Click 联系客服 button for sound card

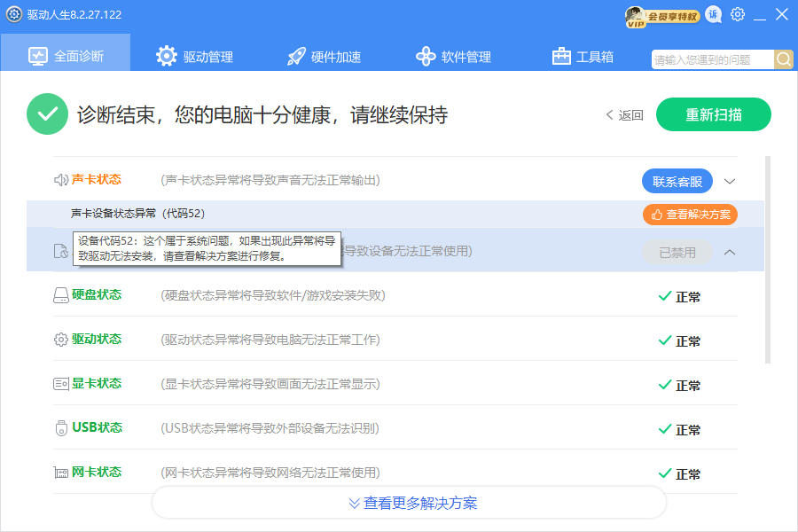click(x=677, y=181)
